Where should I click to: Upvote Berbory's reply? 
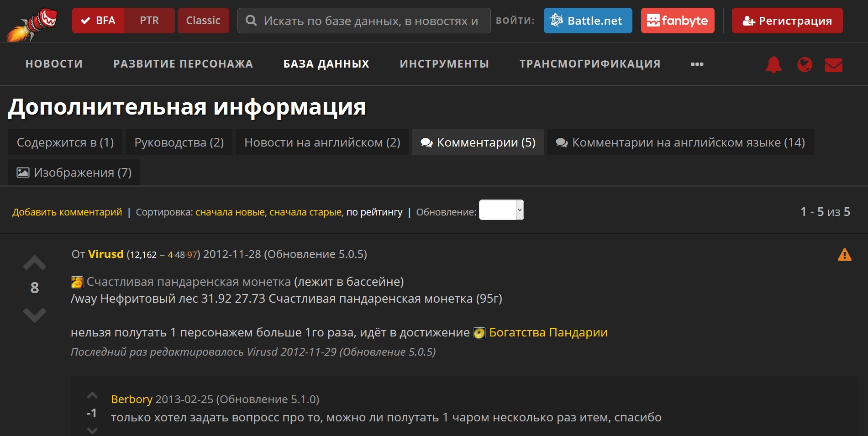click(x=92, y=395)
